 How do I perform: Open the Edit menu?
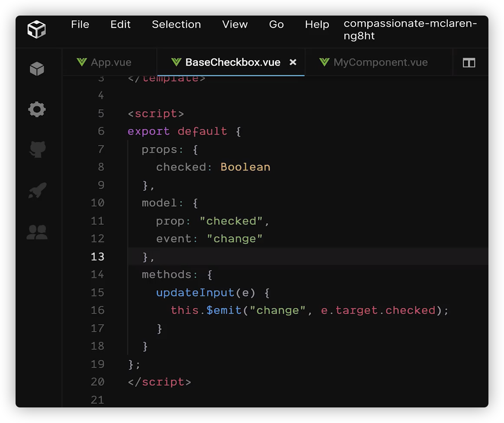pyautogui.click(x=121, y=25)
